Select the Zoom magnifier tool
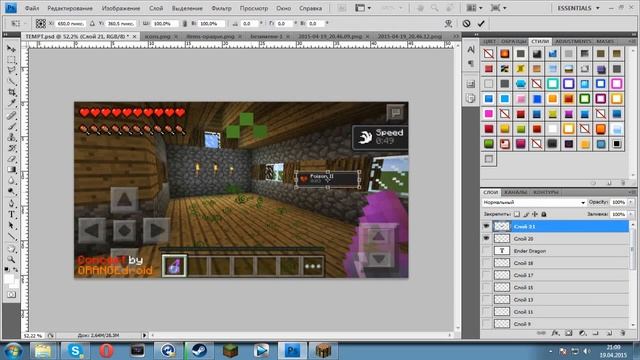Image resolution: width=640 pixels, height=360 pixels. [11, 259]
